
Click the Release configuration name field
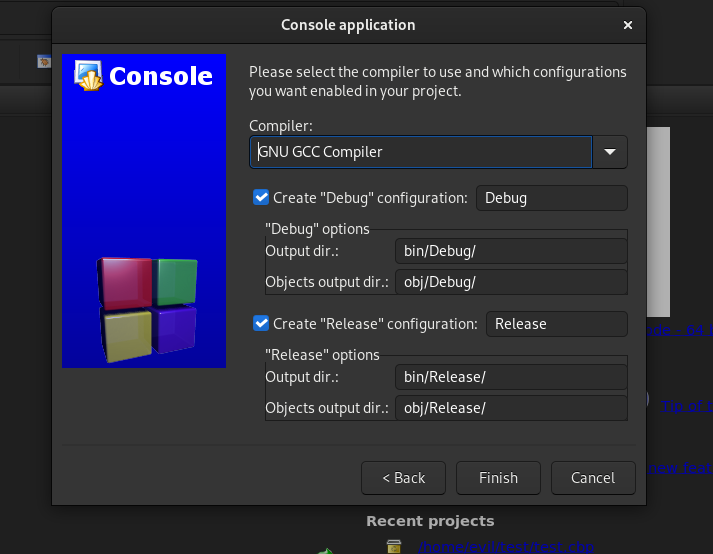pyautogui.click(x=556, y=324)
